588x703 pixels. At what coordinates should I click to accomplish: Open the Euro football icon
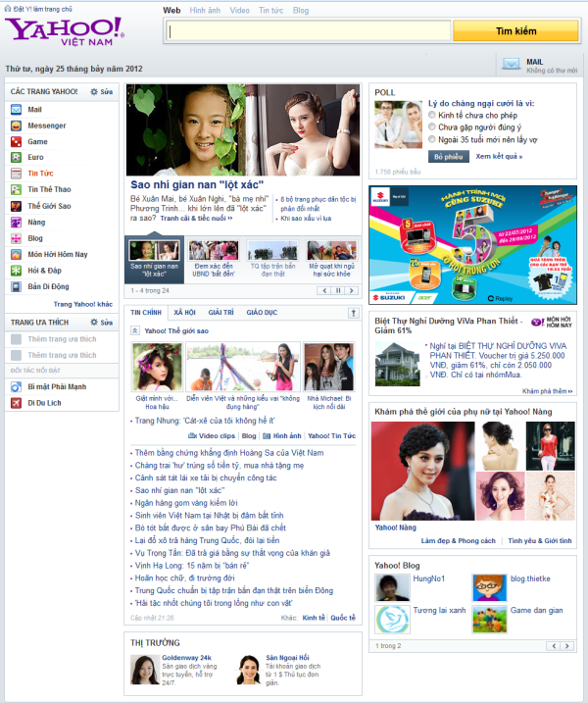pos(16,158)
